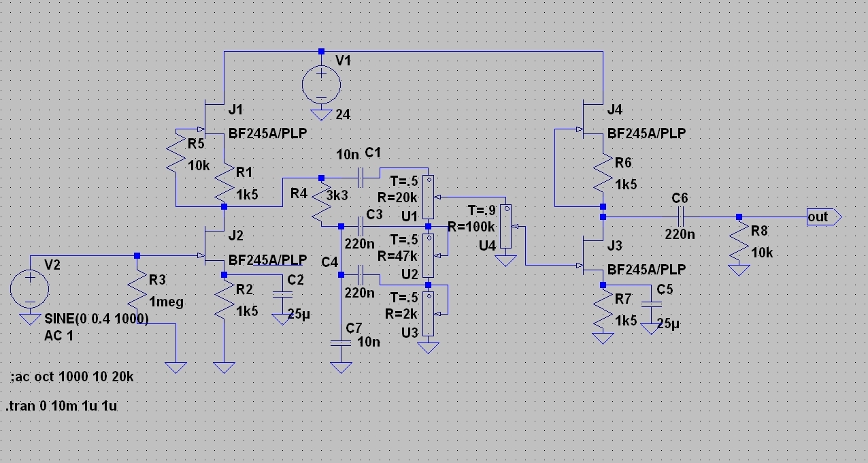Image resolution: width=868 pixels, height=463 pixels.
Task: Click the '10k' value of R8
Action: point(761,253)
